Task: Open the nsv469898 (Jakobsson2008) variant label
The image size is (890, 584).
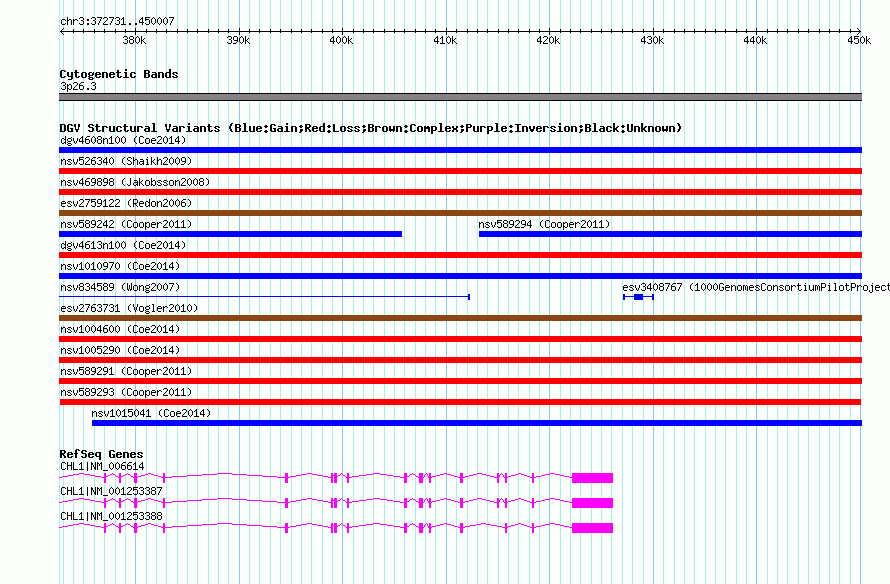Action: click(x=135, y=182)
